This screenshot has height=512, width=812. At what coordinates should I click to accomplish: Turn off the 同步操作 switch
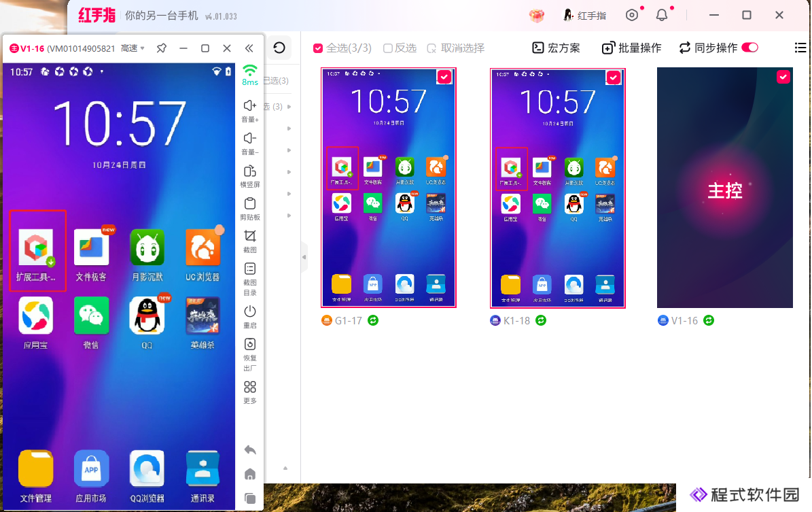pyautogui.click(x=750, y=48)
